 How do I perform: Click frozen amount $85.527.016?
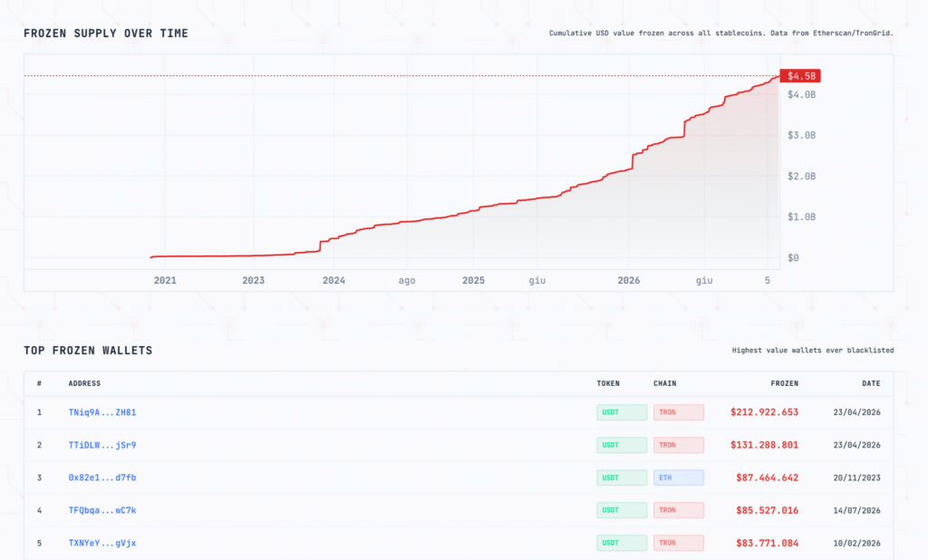[x=767, y=510]
